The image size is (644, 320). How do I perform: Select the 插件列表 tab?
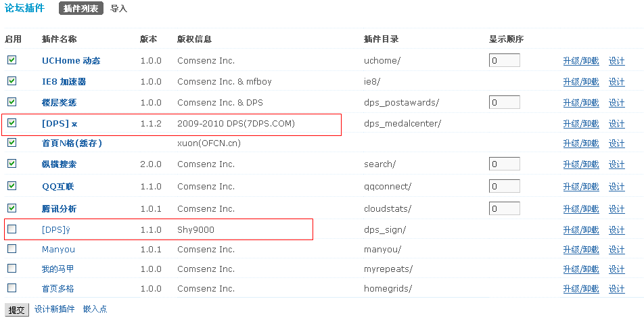click(x=81, y=9)
